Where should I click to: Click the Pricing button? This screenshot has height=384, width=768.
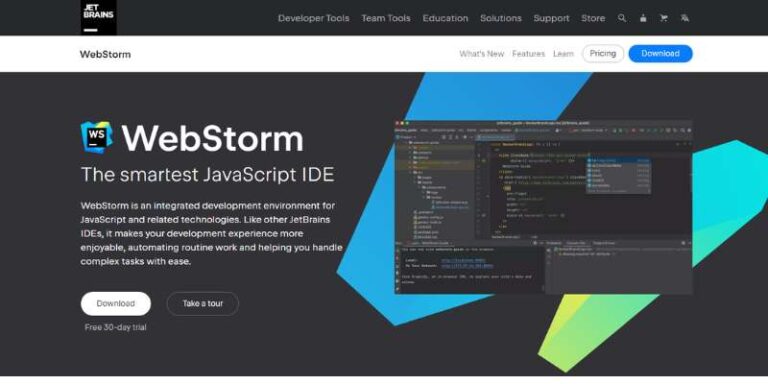(x=603, y=53)
